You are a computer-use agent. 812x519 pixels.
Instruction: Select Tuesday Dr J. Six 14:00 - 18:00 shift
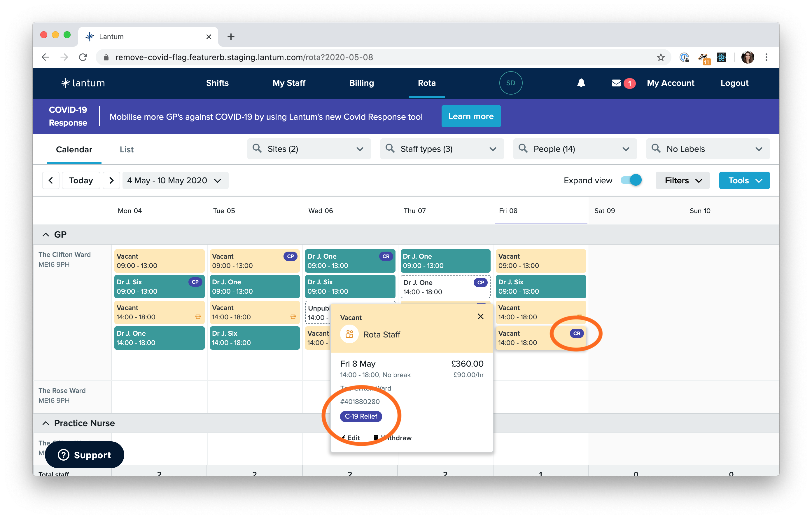click(255, 338)
